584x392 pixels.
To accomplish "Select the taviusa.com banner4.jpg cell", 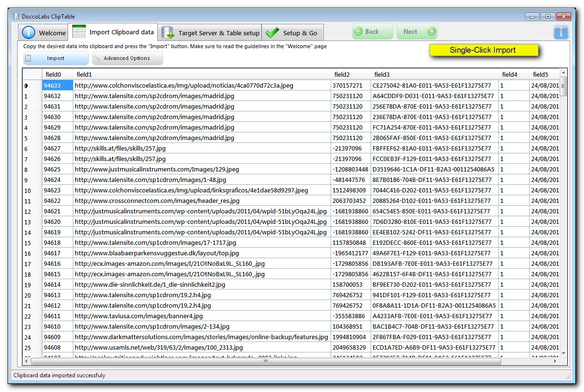I will pos(202,316).
